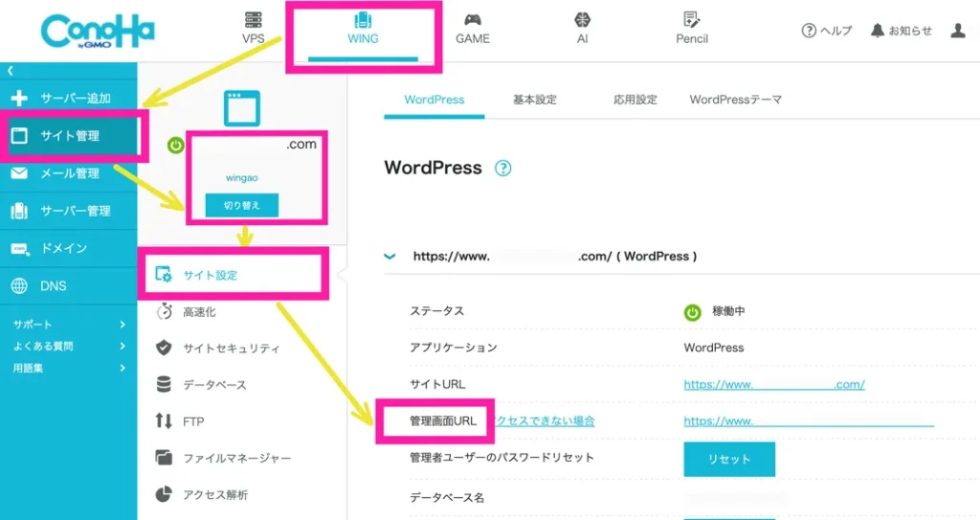Screen dimensions: 980x520
Task: Open the サイトURL link
Action: tap(773, 384)
